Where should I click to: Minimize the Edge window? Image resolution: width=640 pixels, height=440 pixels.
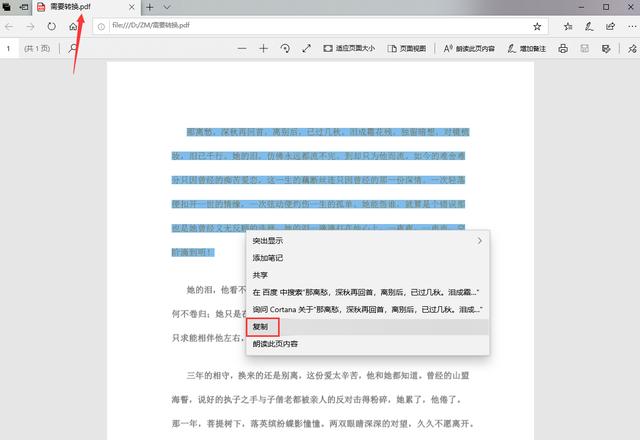[581, 7]
